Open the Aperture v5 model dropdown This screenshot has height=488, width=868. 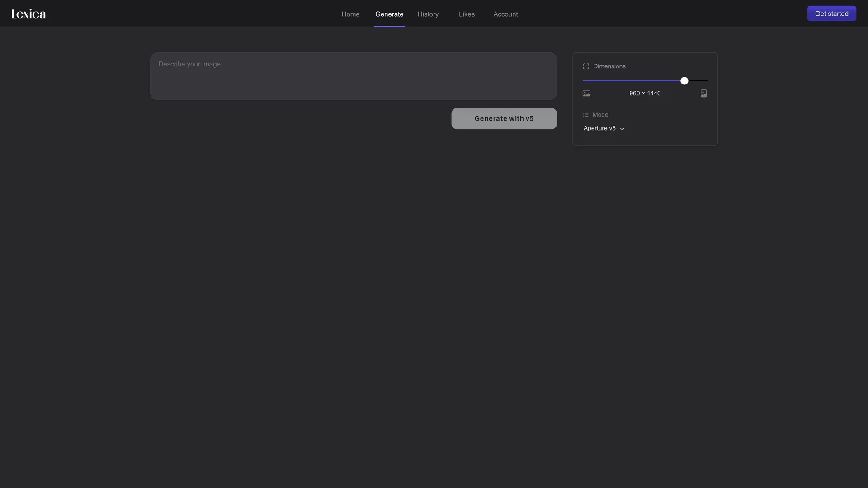coord(604,128)
